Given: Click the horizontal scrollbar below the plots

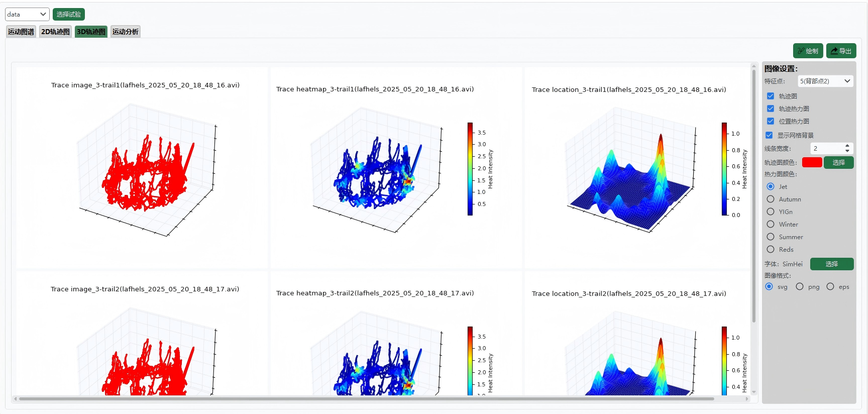Looking at the screenshot, I should point(367,399).
